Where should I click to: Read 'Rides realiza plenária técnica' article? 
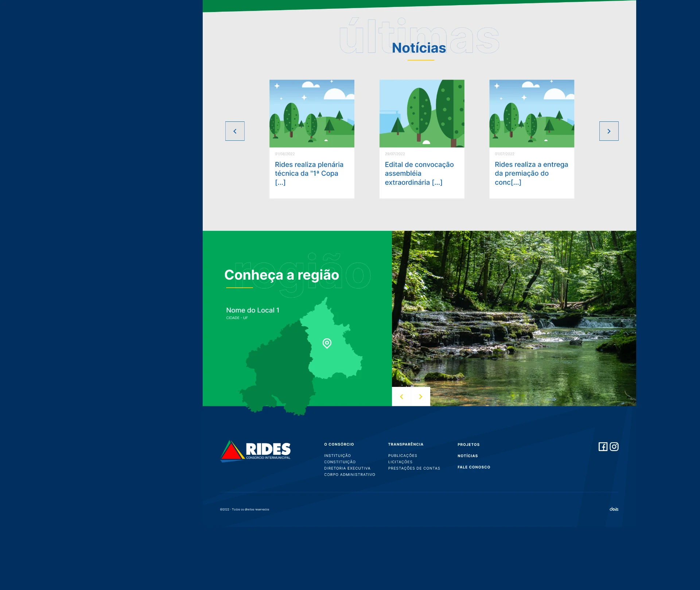309,174
